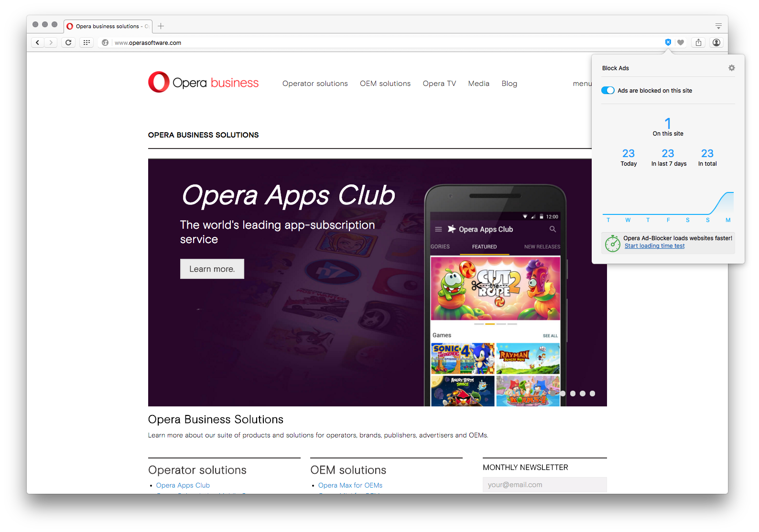
Task: Click the newsletter email input field
Action: pos(545,485)
